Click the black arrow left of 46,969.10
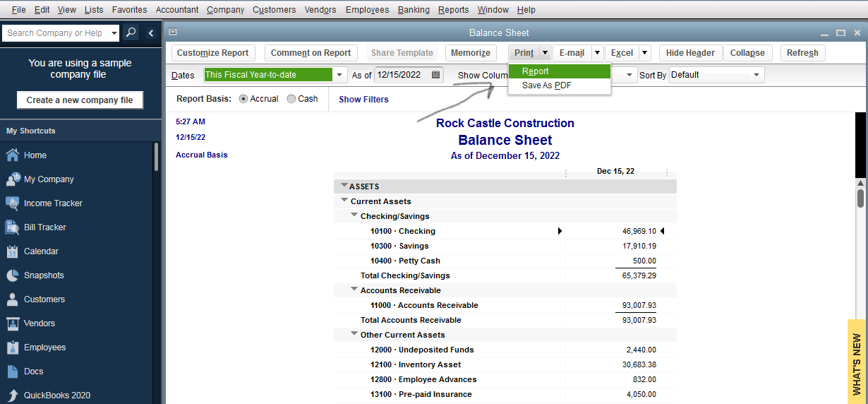 click(560, 231)
